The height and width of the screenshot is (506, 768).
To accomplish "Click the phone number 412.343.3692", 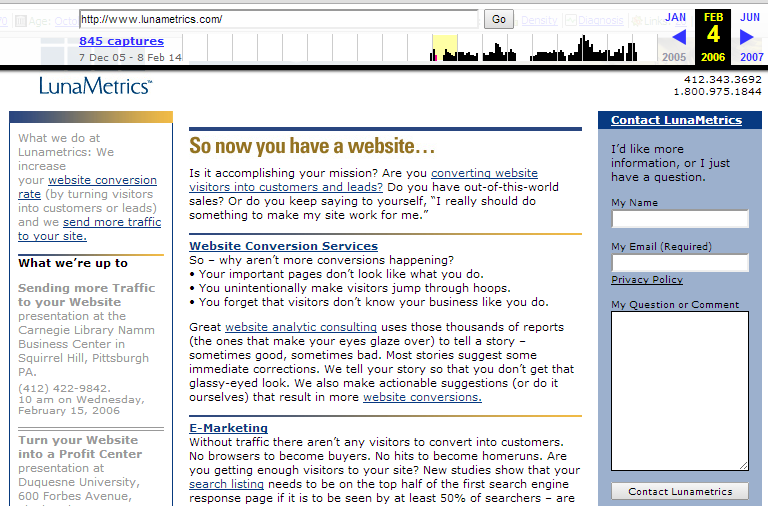I will coord(722,79).
